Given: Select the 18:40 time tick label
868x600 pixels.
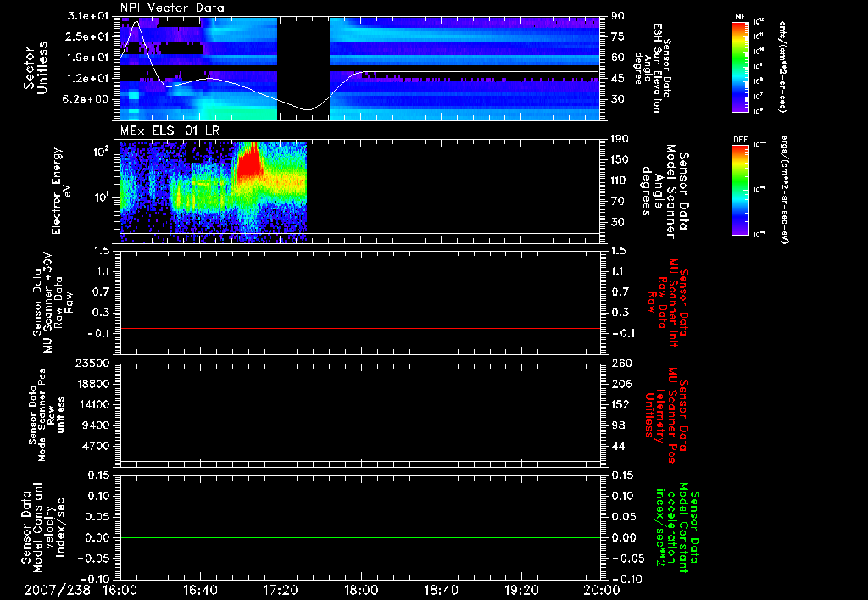Looking at the screenshot, I should point(441,590).
